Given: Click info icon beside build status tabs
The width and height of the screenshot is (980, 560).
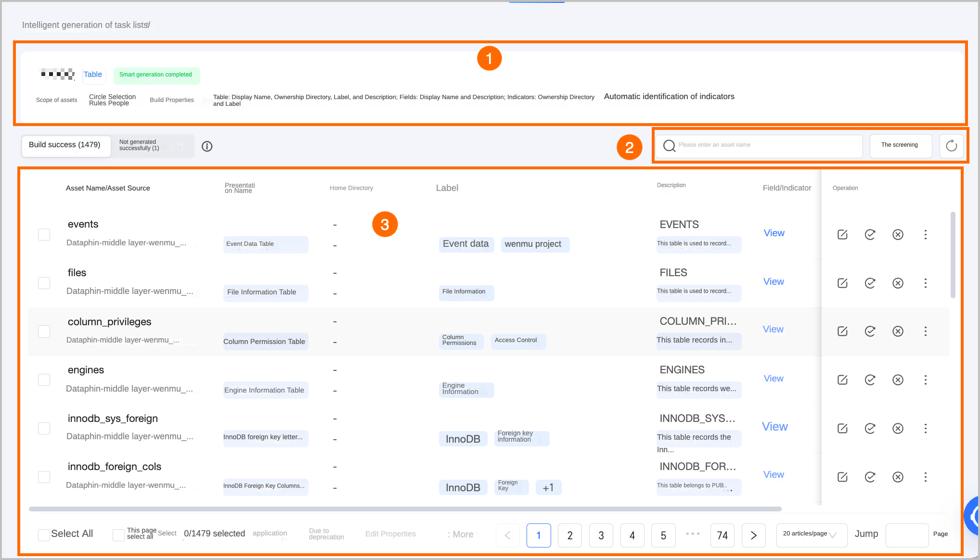Looking at the screenshot, I should [207, 146].
